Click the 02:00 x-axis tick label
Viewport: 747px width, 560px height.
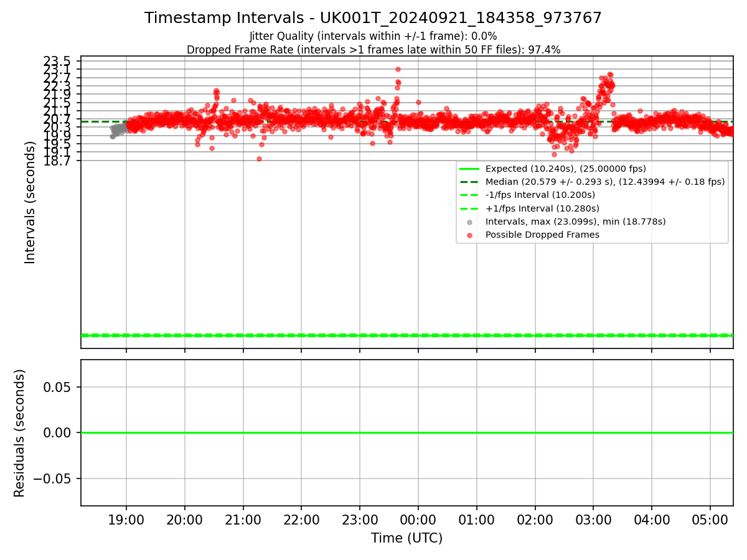(x=535, y=519)
